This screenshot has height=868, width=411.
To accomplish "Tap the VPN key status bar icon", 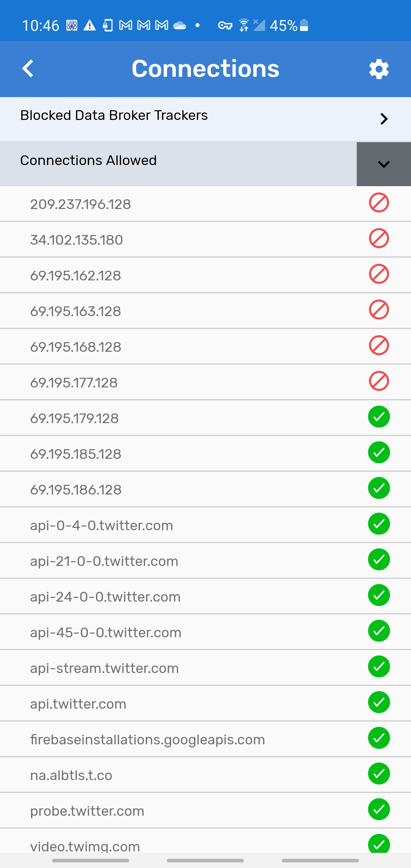I will (225, 26).
